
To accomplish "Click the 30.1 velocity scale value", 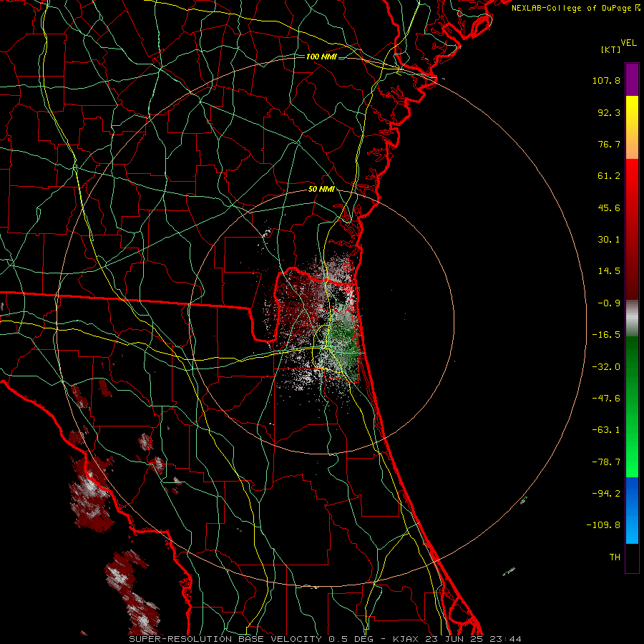I will click(x=609, y=240).
